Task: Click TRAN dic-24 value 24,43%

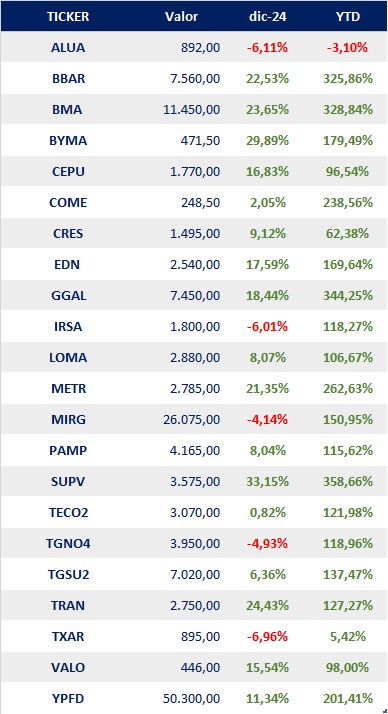Action: (x=267, y=605)
